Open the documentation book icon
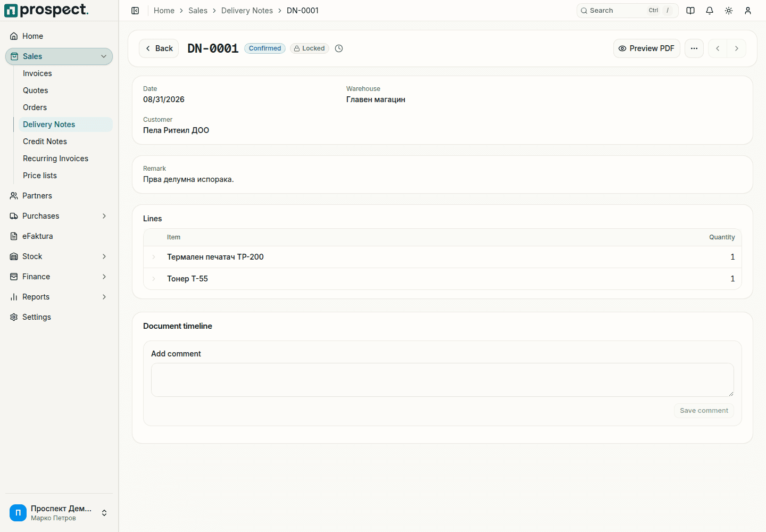766x532 pixels. pyautogui.click(x=690, y=11)
